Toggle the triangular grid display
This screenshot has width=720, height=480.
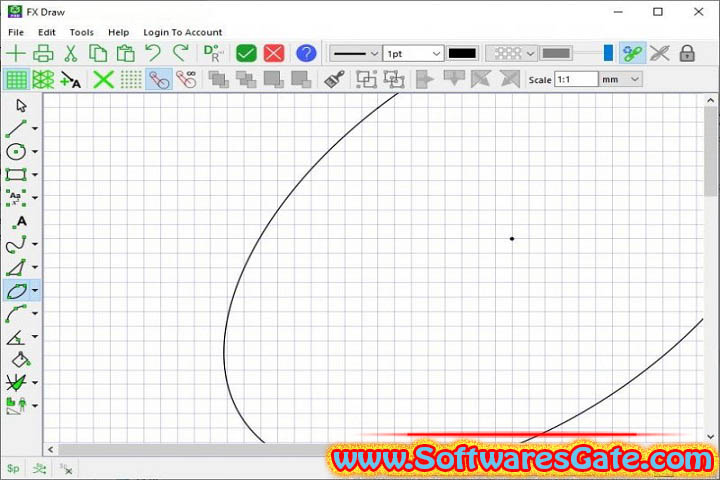(x=43, y=79)
